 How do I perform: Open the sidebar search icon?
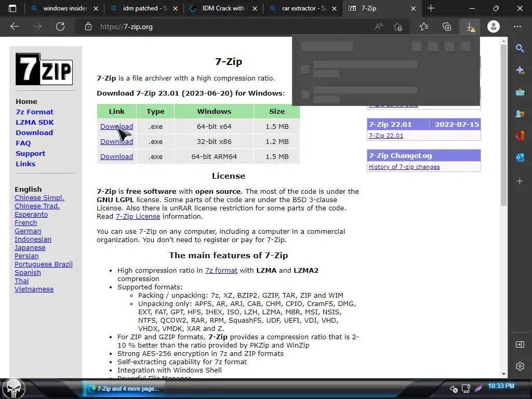click(520, 48)
